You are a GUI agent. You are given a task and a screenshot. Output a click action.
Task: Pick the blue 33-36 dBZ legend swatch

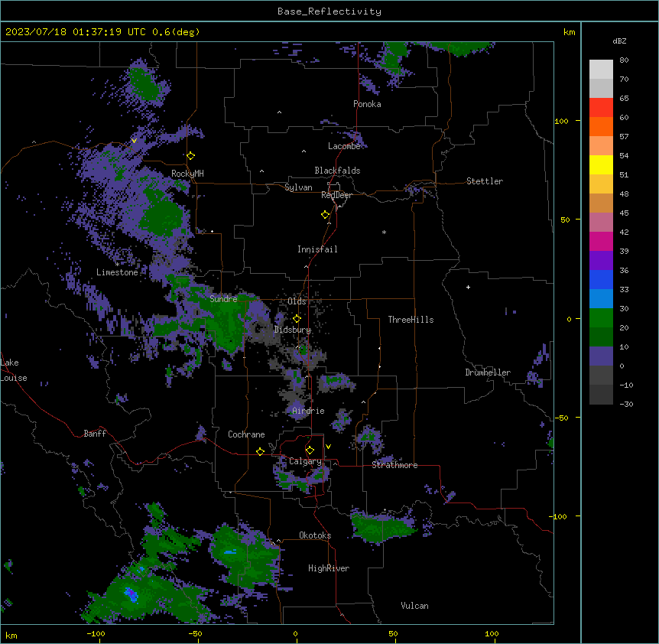point(601,279)
